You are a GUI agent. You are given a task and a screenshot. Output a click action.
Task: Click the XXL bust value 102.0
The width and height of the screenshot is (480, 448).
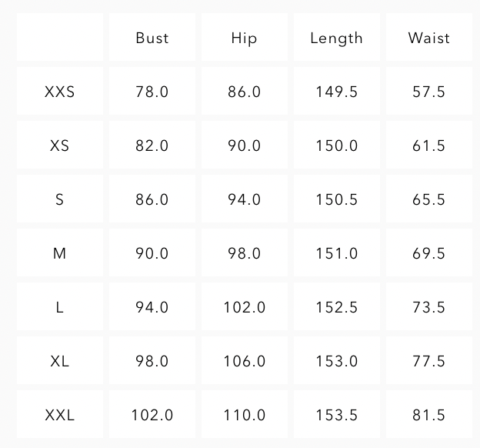coord(152,415)
